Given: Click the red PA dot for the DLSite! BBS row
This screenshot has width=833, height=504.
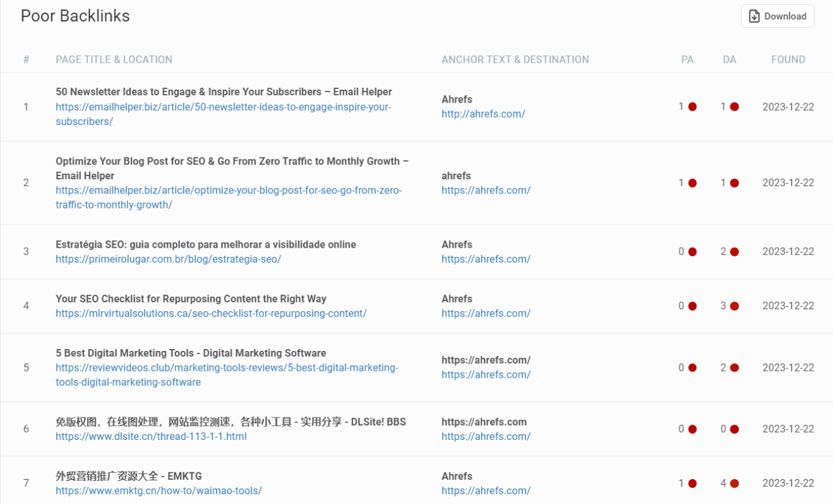Looking at the screenshot, I should pyautogui.click(x=692, y=429).
